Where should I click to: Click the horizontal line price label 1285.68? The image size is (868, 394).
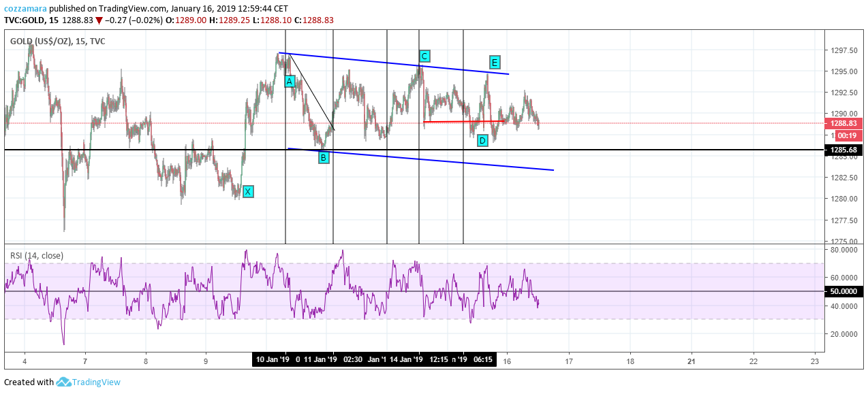coord(843,150)
